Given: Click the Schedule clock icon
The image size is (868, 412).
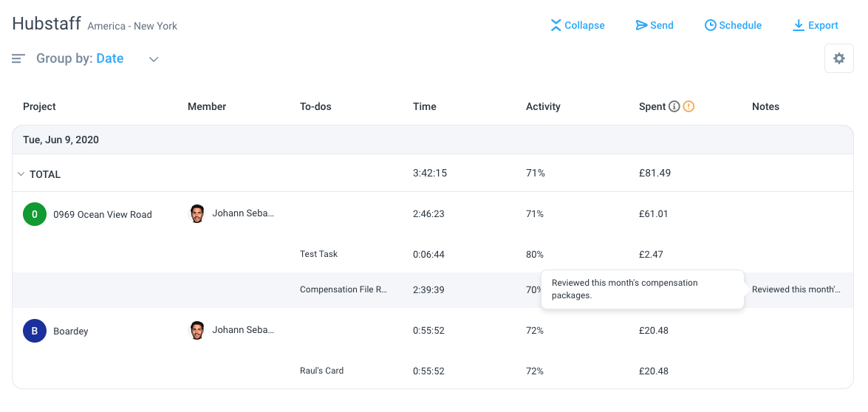Looking at the screenshot, I should click(710, 25).
